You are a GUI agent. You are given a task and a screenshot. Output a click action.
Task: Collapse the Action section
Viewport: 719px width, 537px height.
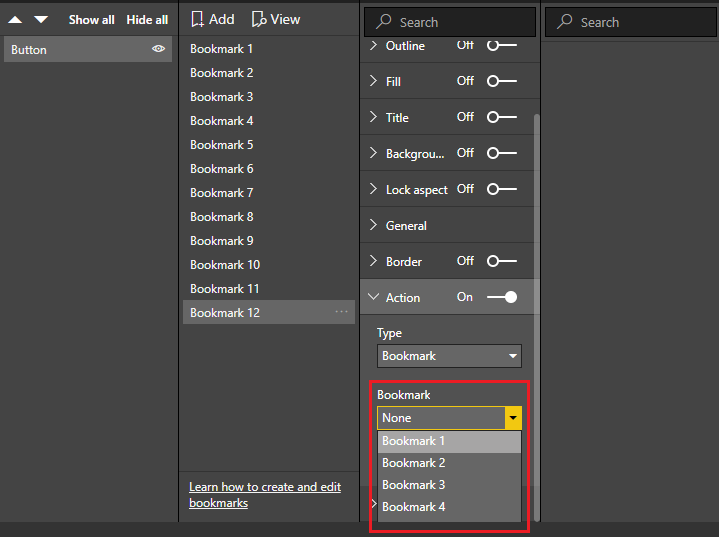pyautogui.click(x=373, y=297)
